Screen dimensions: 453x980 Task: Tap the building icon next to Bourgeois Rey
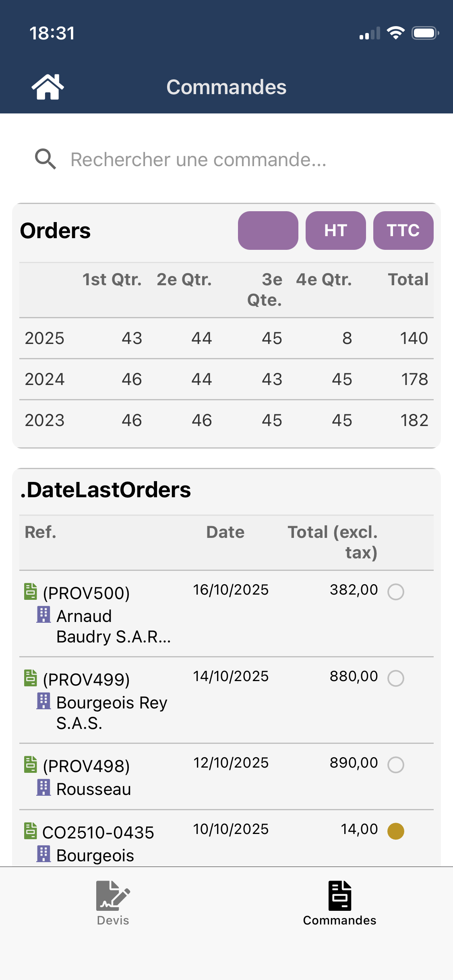pyautogui.click(x=43, y=701)
